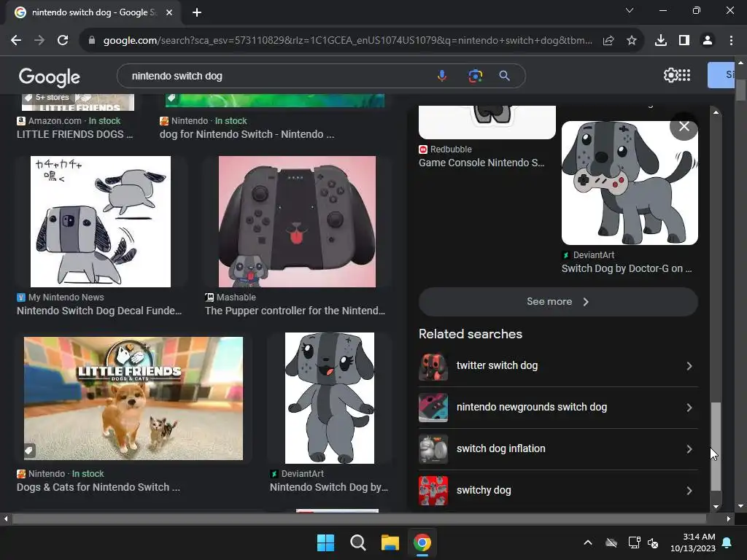Click the muted volume tray icon
This screenshot has width=747, height=560.
point(653,542)
